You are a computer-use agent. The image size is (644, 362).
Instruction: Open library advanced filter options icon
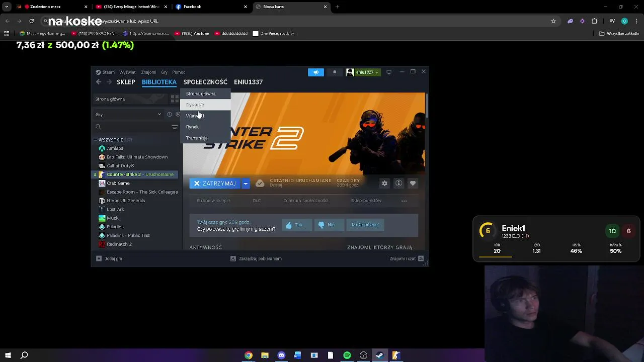(175, 127)
